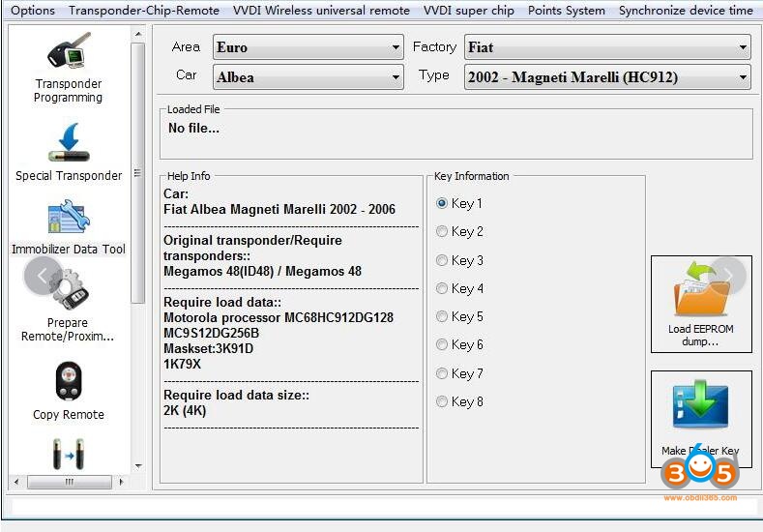
Task: Click sidebar scroll up arrow
Action: 138,34
